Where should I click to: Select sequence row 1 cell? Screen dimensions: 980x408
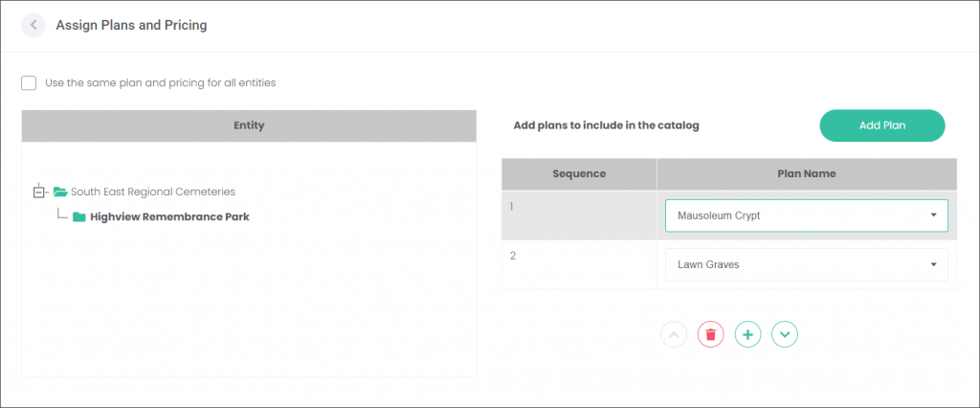coord(579,215)
